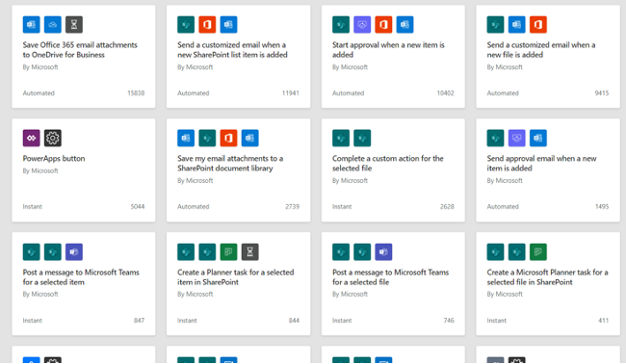The height and width of the screenshot is (364, 626).
Task: Click Teams icon on 'Teams for a selected file' card
Action: click(x=383, y=252)
